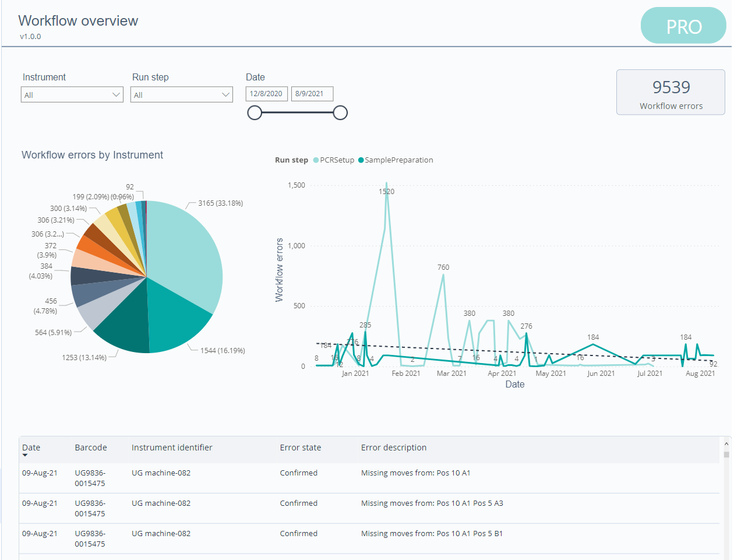Click the 184 label near Jun 2021
The image size is (734, 560).
(x=593, y=337)
